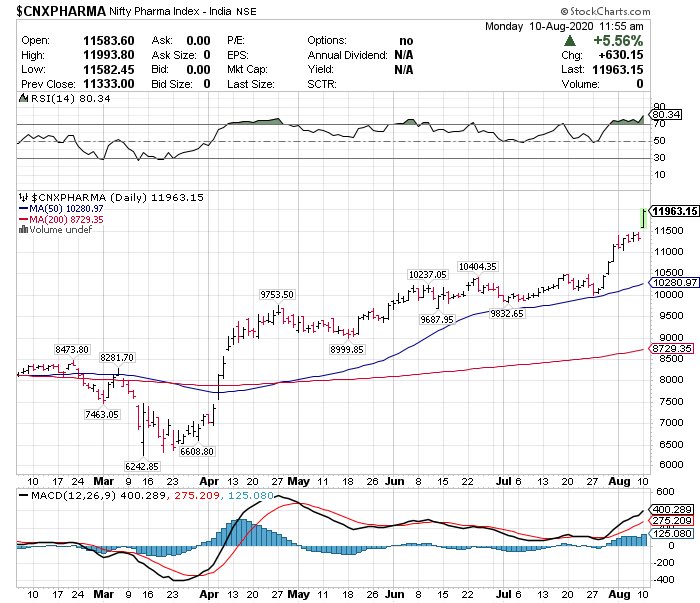Click the $CNXPHARMA ticker symbol title

[x=61, y=11]
